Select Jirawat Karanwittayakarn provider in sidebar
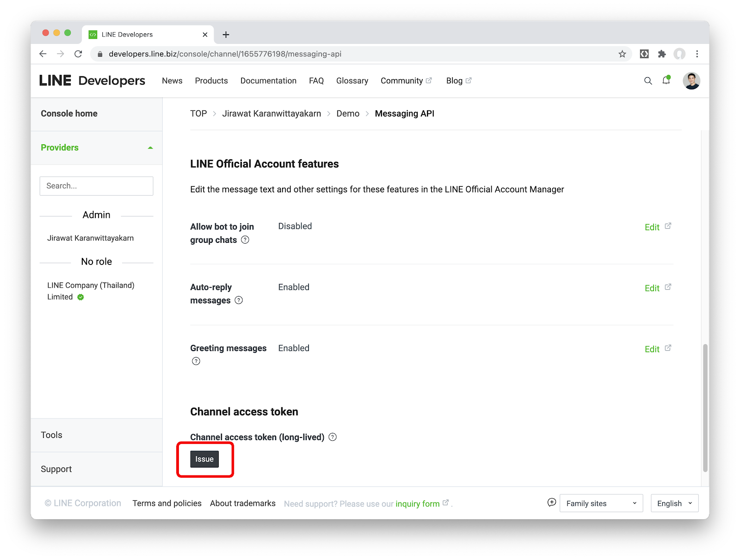 point(90,238)
